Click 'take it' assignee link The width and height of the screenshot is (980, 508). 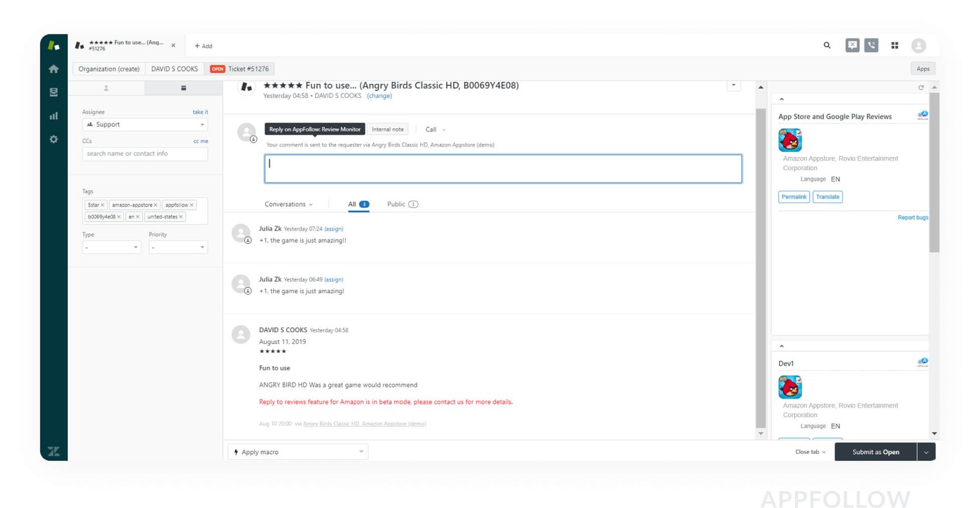pyautogui.click(x=200, y=112)
